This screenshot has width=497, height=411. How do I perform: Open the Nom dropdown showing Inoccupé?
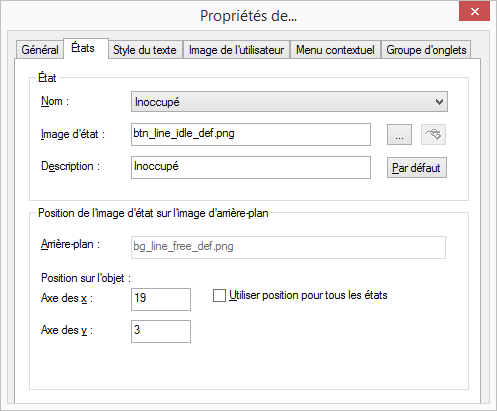(289, 102)
